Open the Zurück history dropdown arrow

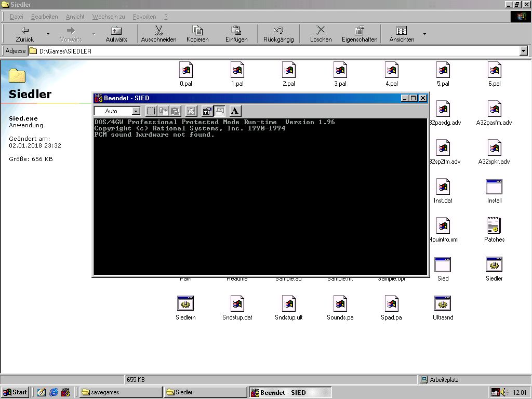pyautogui.click(x=48, y=34)
